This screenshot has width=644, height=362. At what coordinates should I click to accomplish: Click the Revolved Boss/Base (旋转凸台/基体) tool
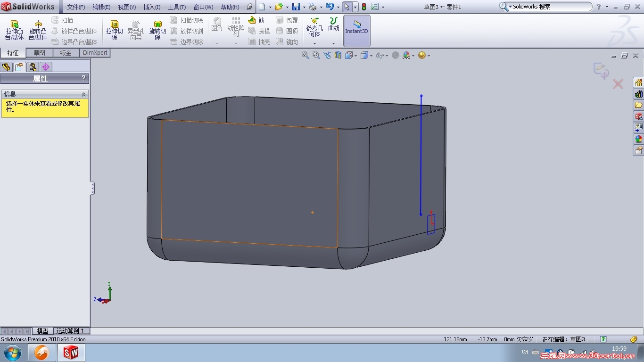tap(38, 30)
